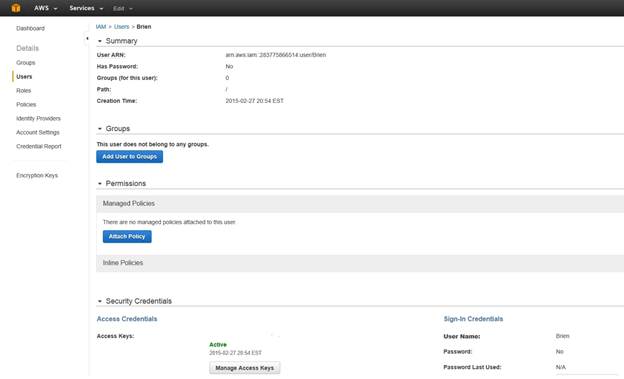Screen dimensions: 624x379
Task: Click the User Name value Brien
Action: (x=562, y=336)
